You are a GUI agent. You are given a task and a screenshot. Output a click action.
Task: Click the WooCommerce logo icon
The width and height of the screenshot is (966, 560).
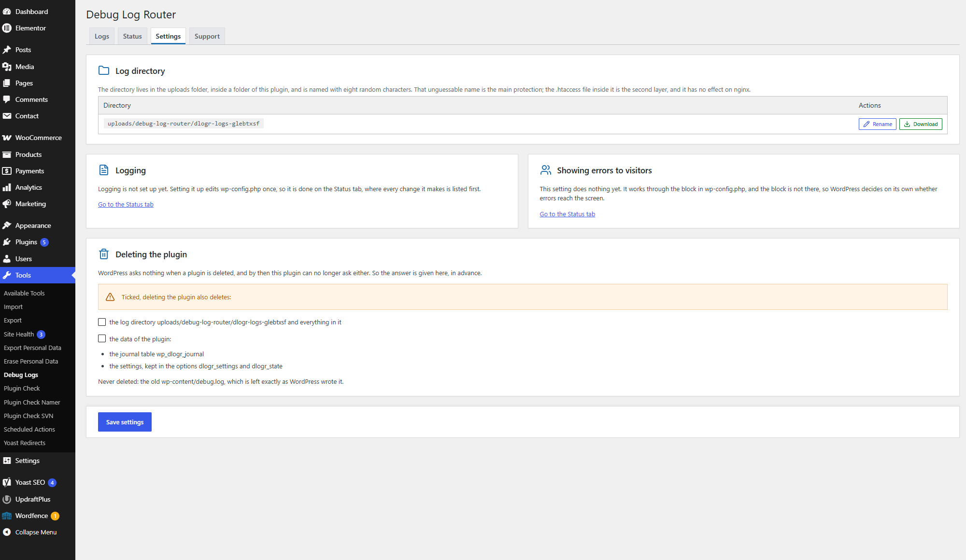click(x=7, y=138)
